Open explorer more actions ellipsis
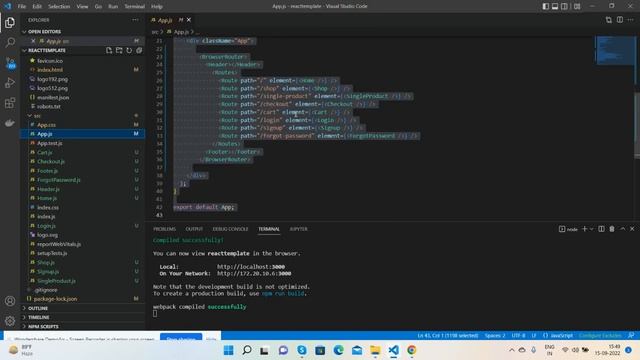Screen dimensions: 640x360 (x=136, y=20)
